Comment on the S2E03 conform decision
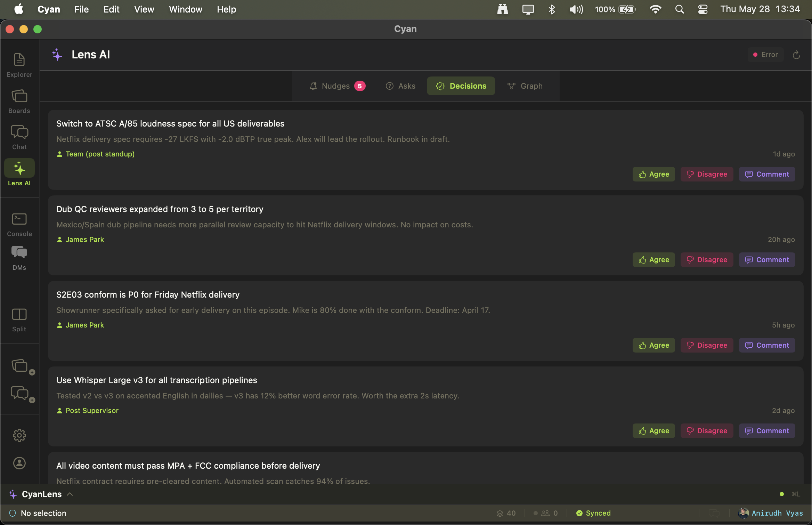 click(767, 345)
